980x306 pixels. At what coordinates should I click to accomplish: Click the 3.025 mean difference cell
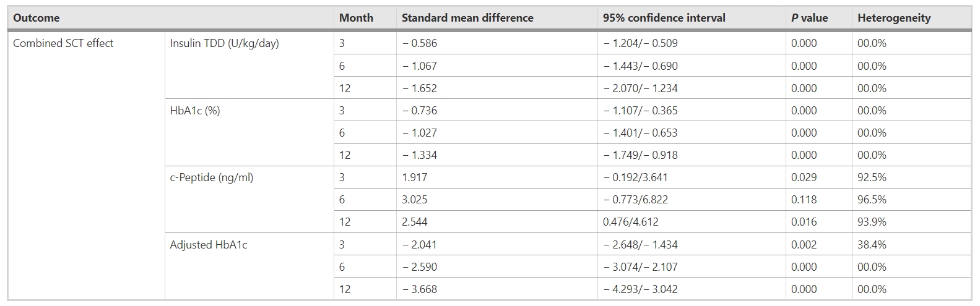[414, 200]
